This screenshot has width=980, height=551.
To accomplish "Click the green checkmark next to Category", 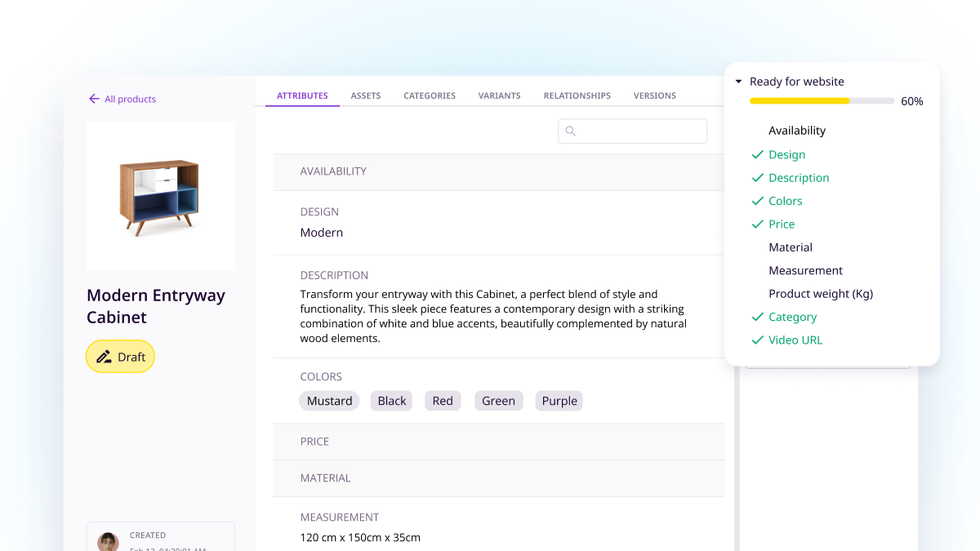I will 757,317.
